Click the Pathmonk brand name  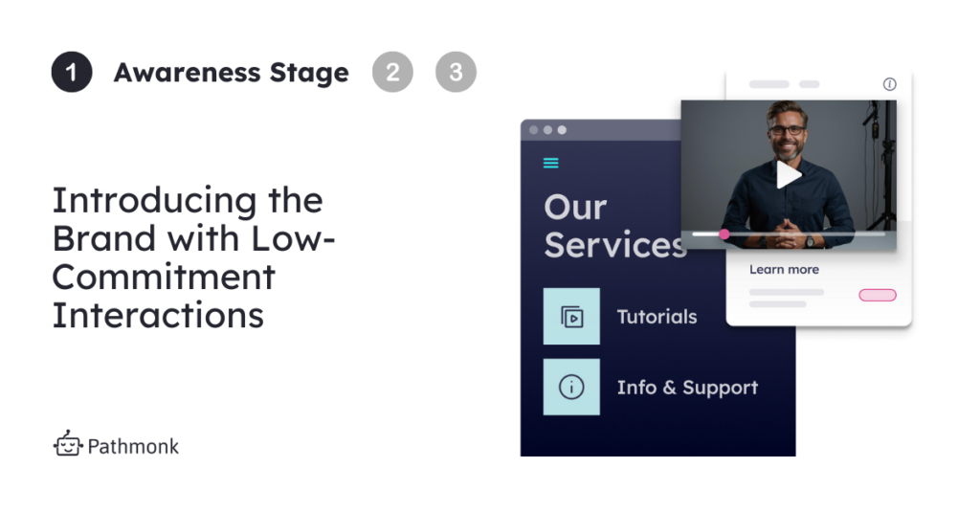coord(133,446)
